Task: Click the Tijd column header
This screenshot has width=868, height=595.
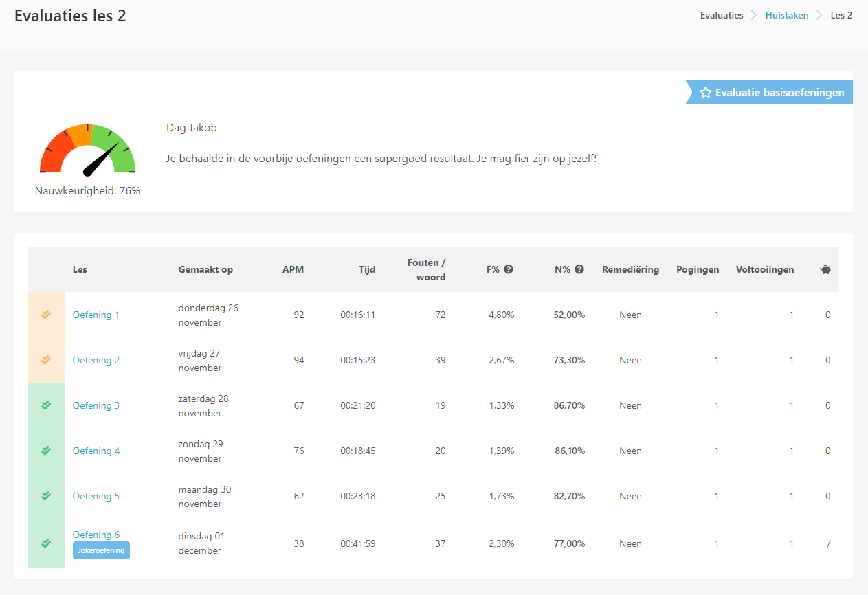Action: 367,269
